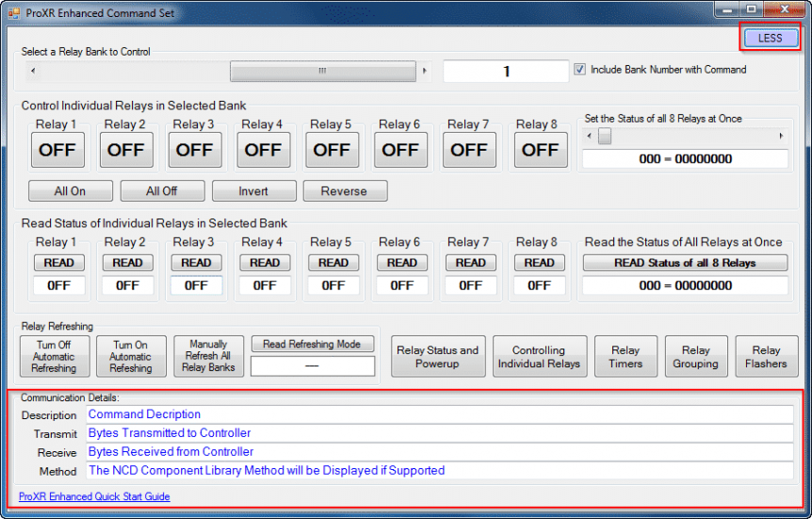Click right arrow of relay bank scrollbar

click(x=425, y=71)
